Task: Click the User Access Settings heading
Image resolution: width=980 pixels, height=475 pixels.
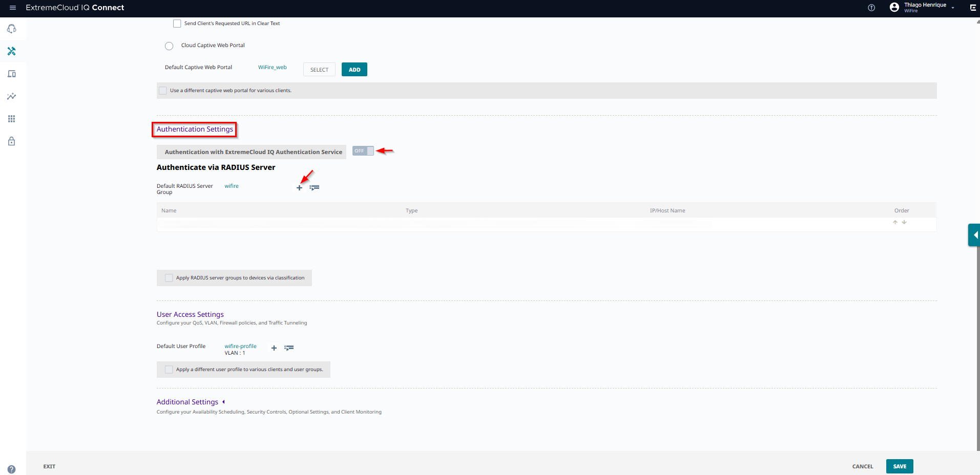Action: pyautogui.click(x=190, y=314)
